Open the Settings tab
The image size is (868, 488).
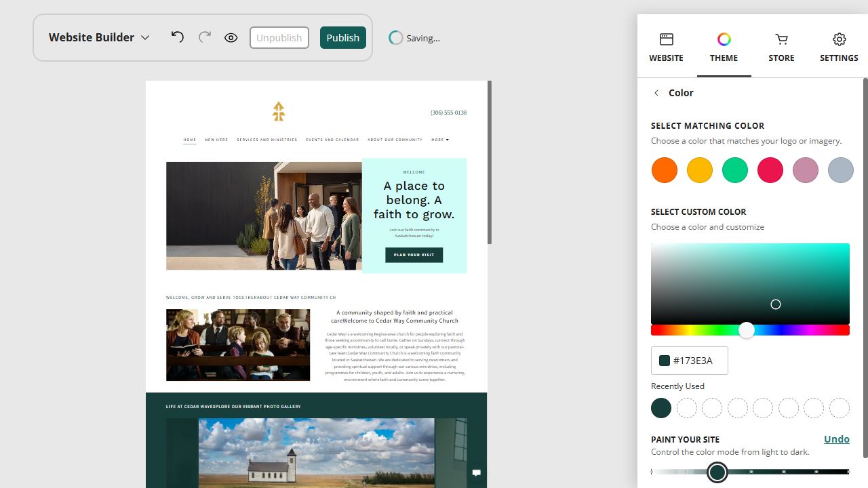[839, 47]
